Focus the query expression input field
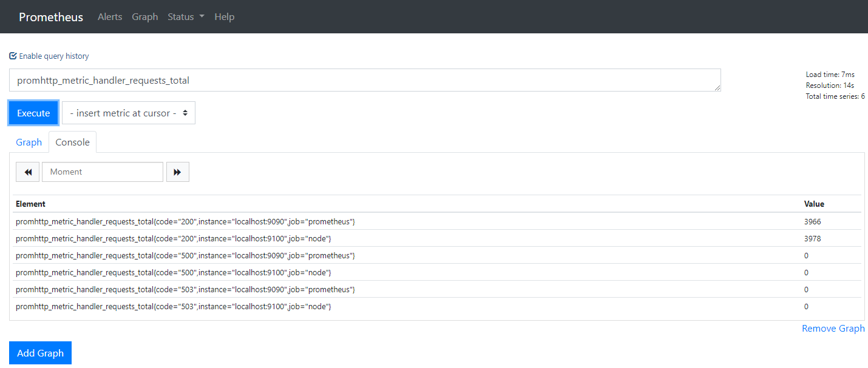The image size is (868, 368). tap(365, 80)
